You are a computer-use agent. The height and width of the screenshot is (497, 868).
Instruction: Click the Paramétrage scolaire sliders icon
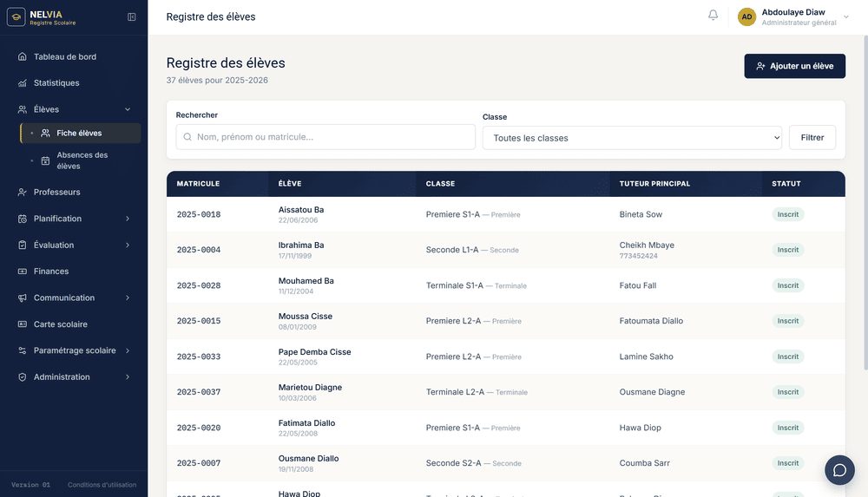coord(23,351)
